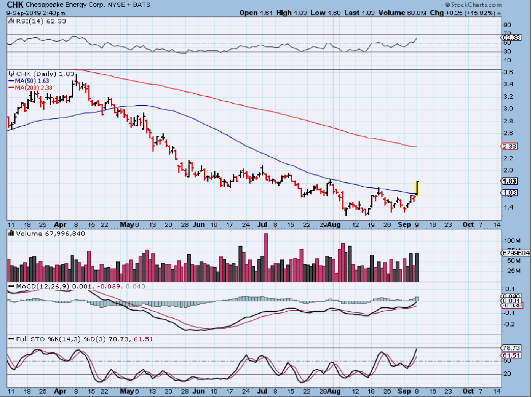
Task: Click the 25M label on volume axis
Action: (x=514, y=271)
